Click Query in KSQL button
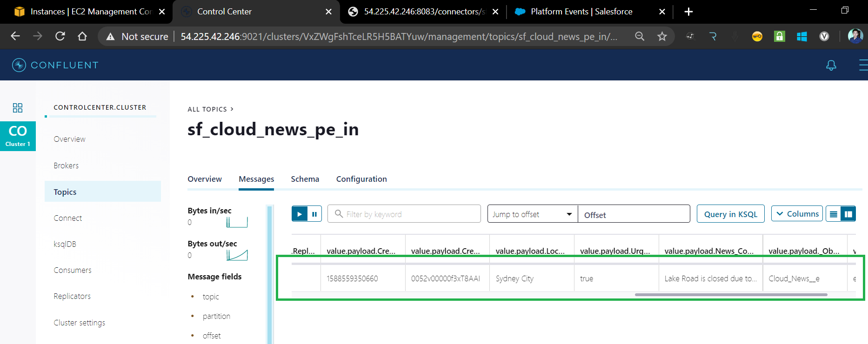The image size is (868, 344). [730, 214]
